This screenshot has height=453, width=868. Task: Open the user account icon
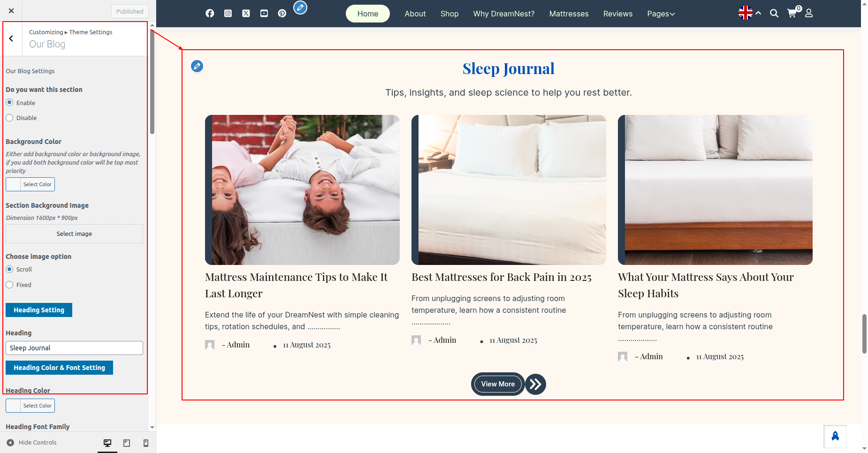pos(809,14)
